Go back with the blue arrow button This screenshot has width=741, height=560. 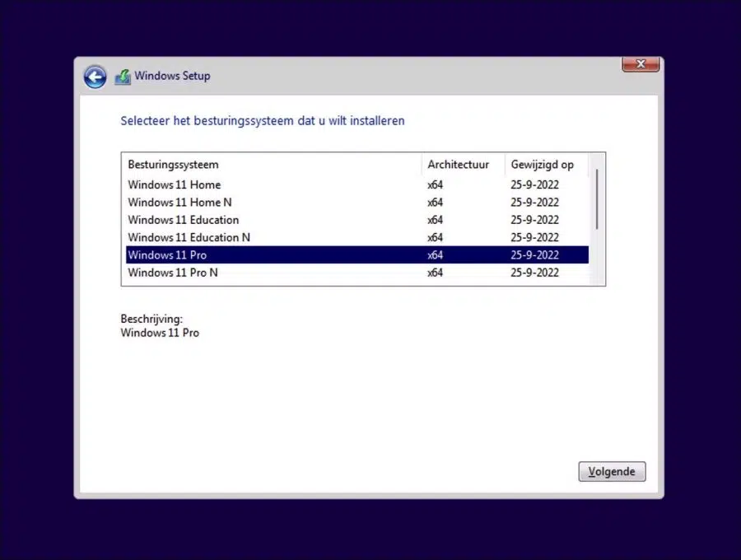(x=95, y=77)
